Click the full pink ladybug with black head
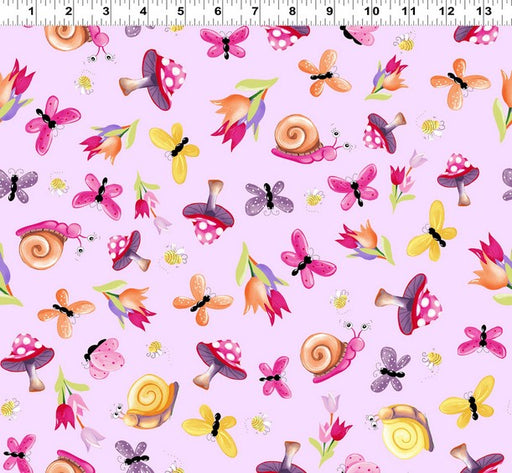This screenshot has height=473, width=512. point(103,359)
